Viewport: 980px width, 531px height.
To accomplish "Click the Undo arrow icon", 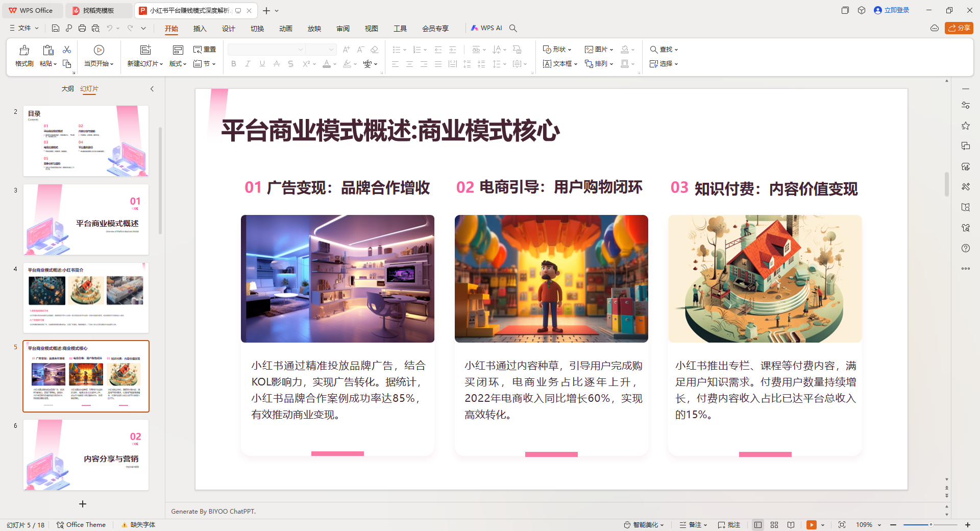I will pos(109,28).
